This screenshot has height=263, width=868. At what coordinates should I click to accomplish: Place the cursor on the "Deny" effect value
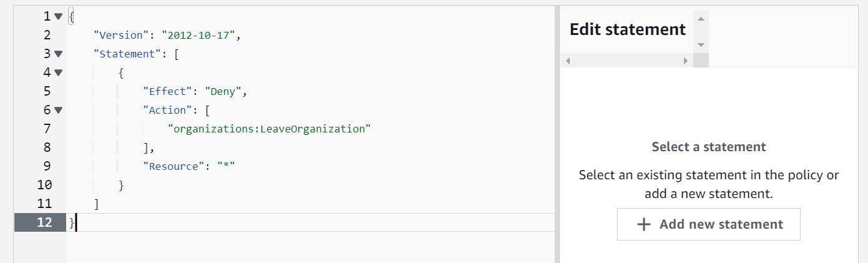click(x=223, y=91)
